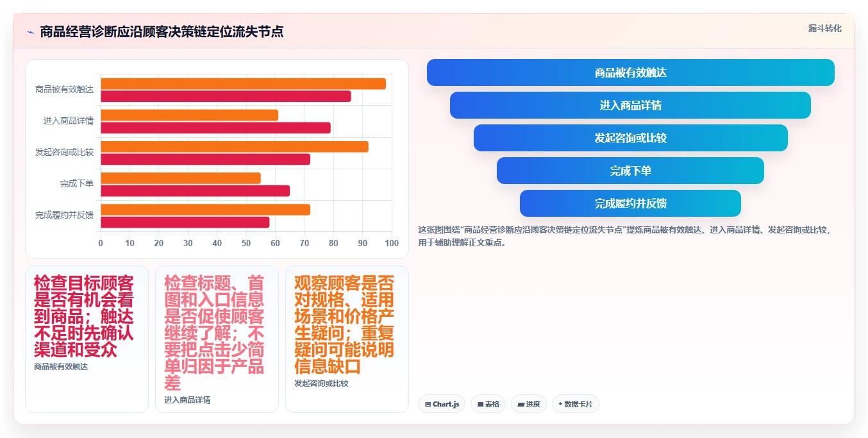Click the title 商品经营诊断应沿顾客决策链定位流失节点
The image size is (868, 438).
[x=162, y=31]
